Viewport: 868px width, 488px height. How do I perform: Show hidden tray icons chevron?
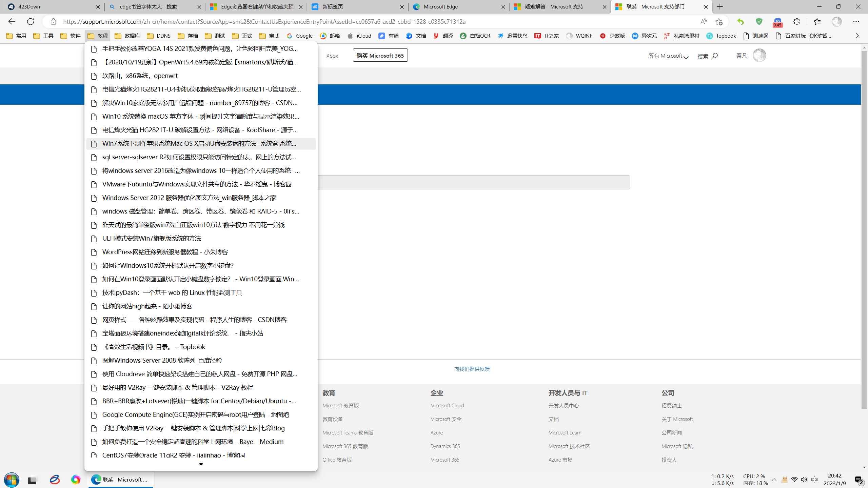[x=774, y=480]
